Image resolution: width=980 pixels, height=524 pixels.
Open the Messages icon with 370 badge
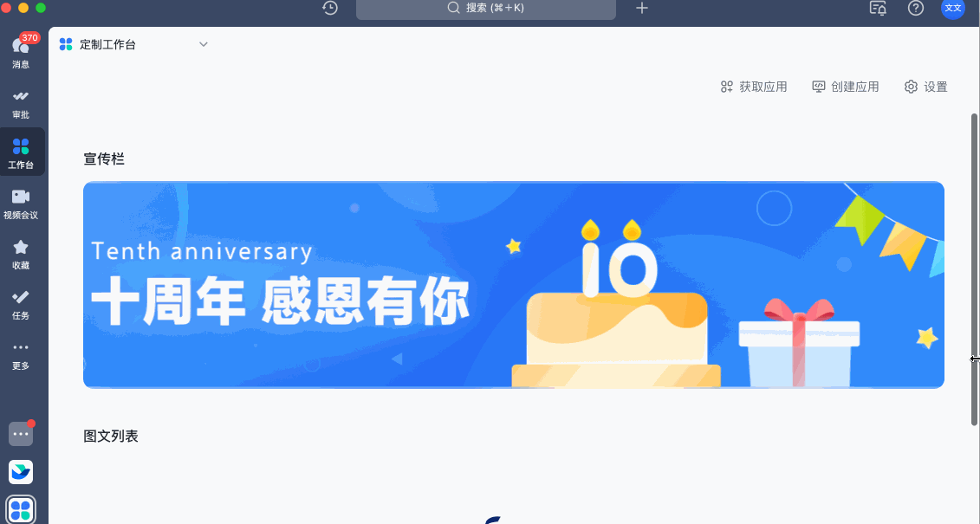click(x=22, y=51)
